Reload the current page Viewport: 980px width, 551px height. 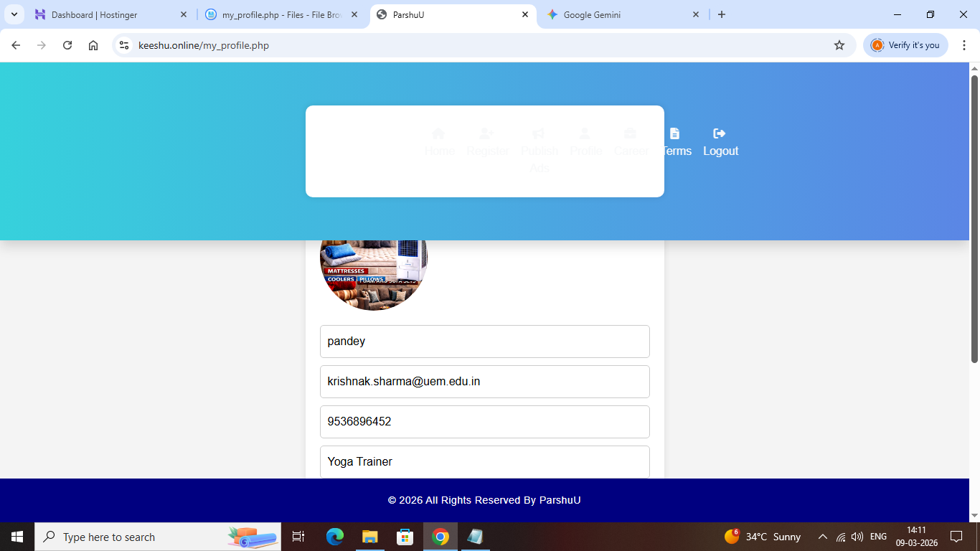pos(67,45)
